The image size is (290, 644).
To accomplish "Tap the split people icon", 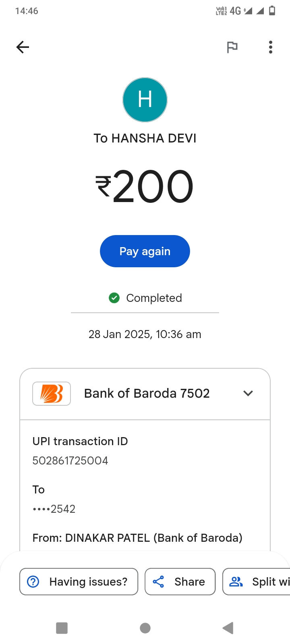I will click(236, 582).
